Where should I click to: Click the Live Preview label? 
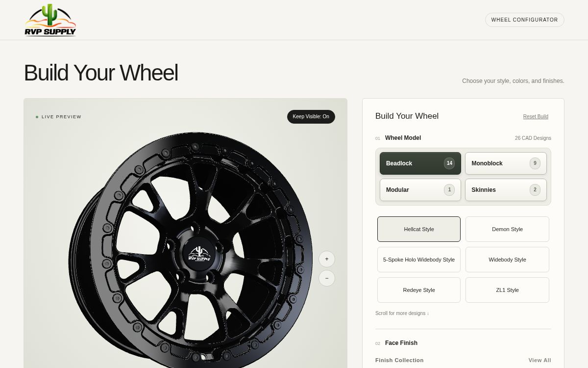coord(59,117)
